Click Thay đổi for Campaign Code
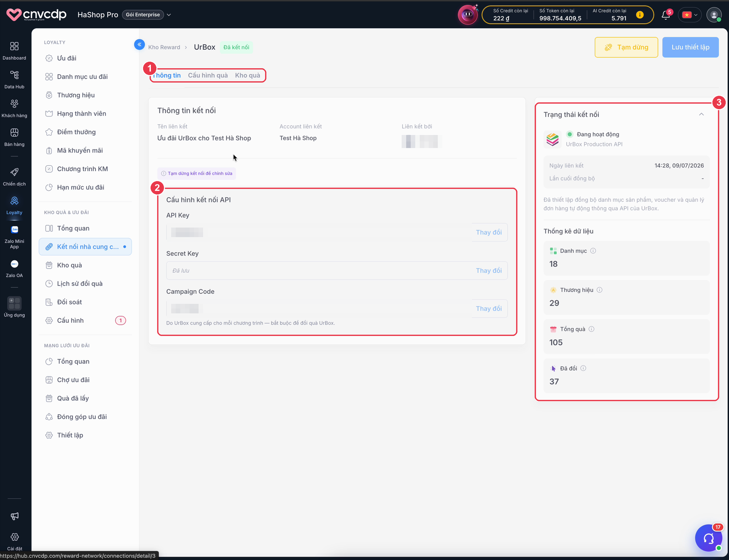This screenshot has height=560, width=729. point(489,309)
